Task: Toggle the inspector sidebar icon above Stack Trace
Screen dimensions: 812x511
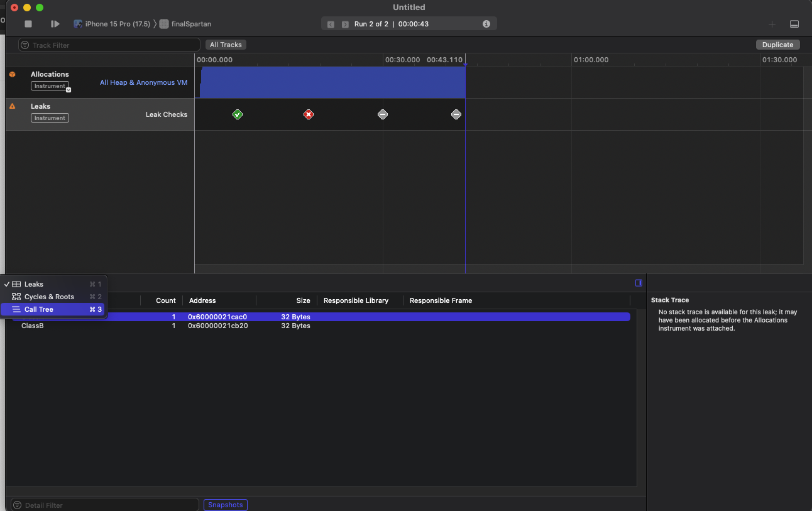Action: pos(639,283)
